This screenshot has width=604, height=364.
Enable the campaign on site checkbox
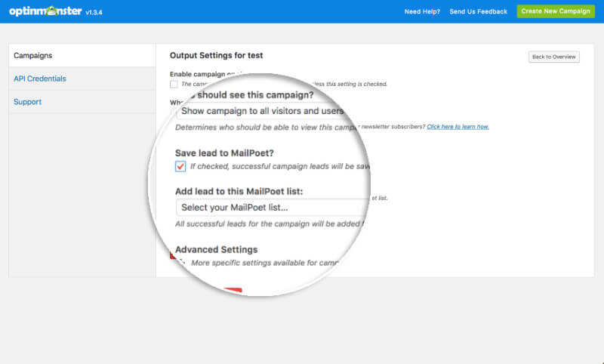coord(174,84)
